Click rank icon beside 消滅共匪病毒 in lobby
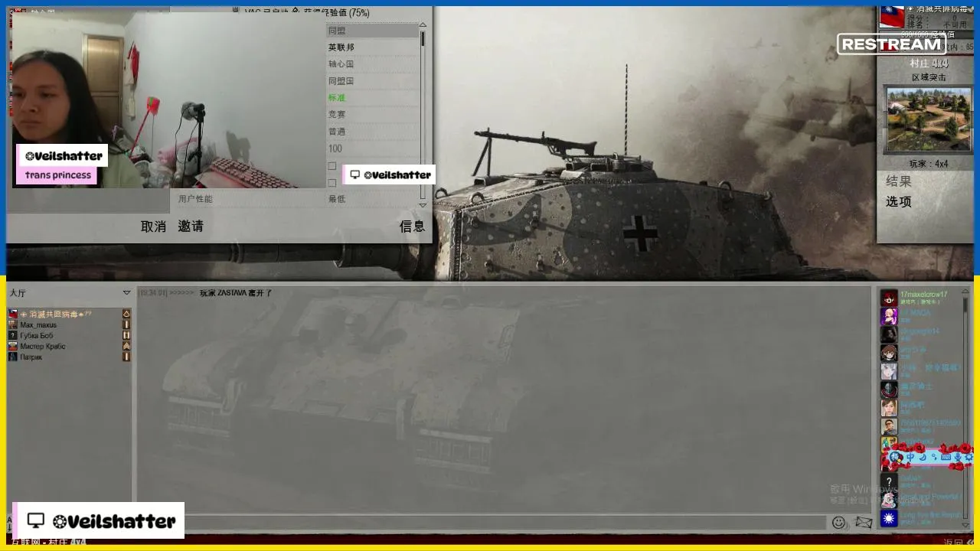Viewport: 980px width, 551px height. (x=126, y=315)
